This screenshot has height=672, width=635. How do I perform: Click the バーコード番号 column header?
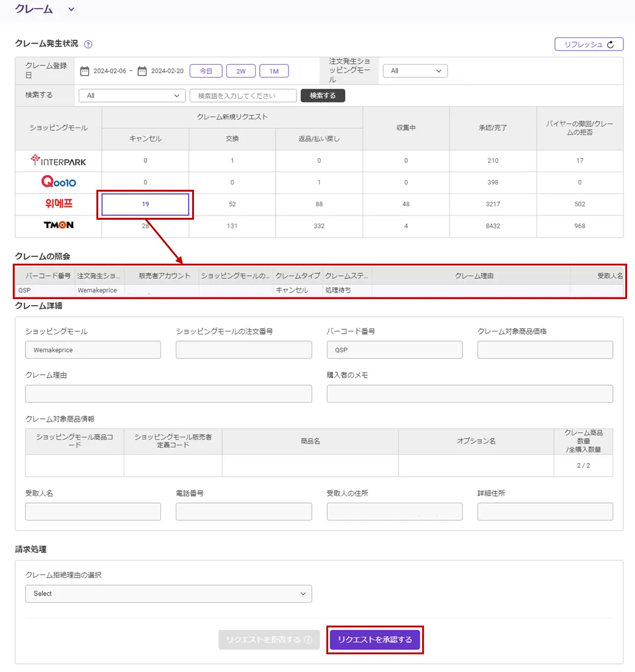click(x=45, y=276)
